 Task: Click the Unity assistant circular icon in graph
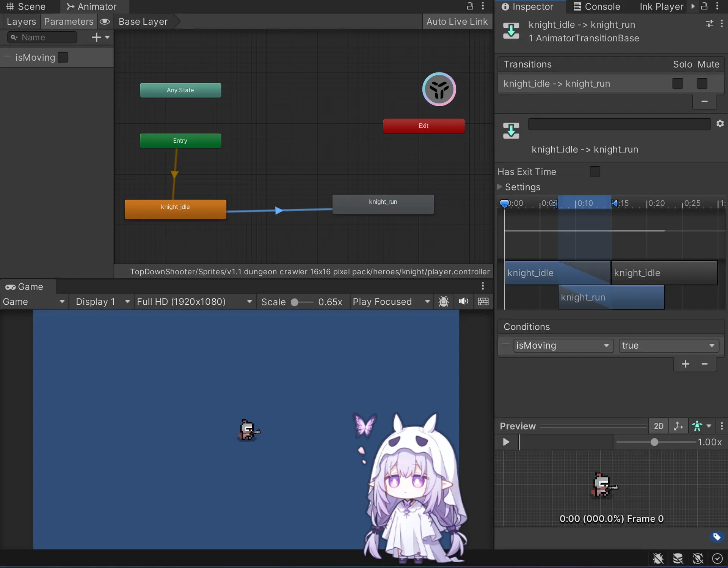(439, 89)
